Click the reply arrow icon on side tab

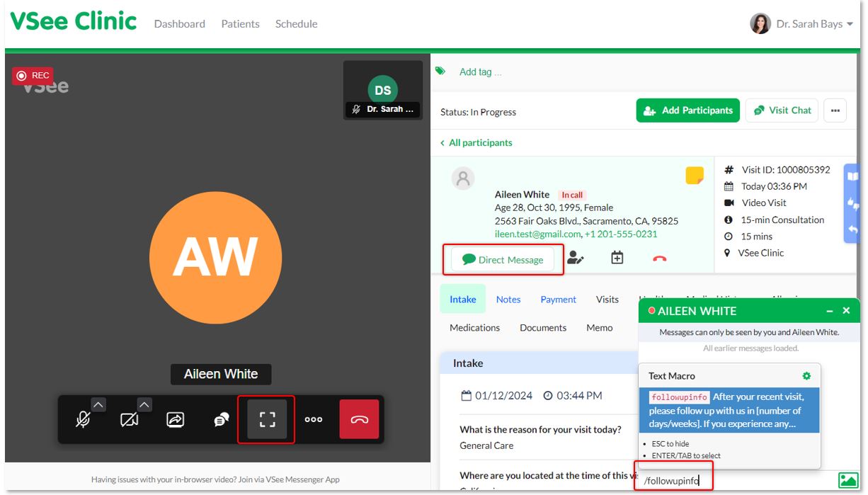(x=853, y=229)
